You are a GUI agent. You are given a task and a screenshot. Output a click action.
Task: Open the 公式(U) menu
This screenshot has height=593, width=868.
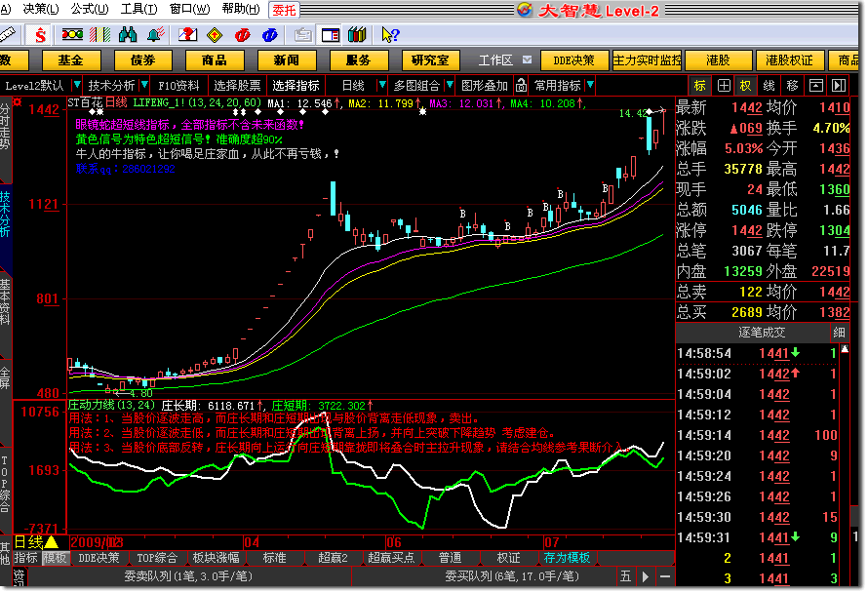point(90,9)
